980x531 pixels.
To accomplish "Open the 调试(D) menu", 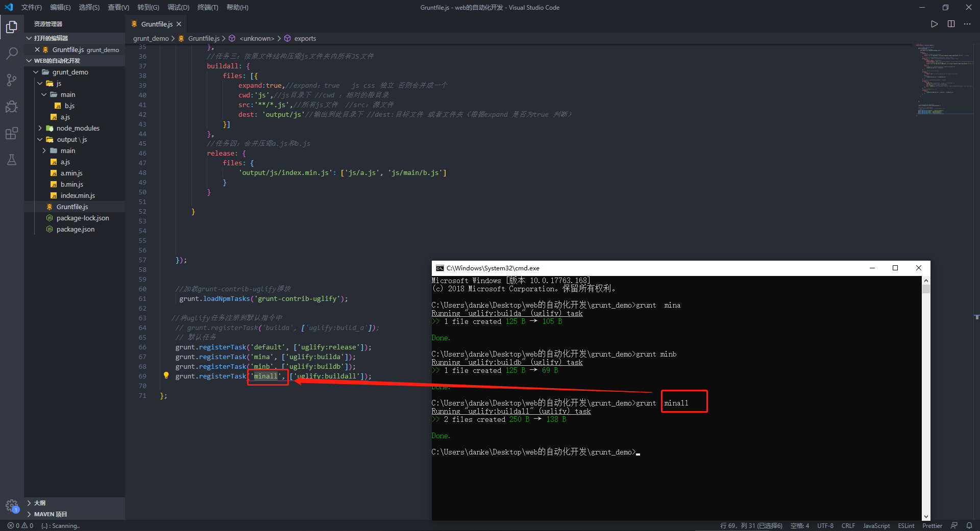I will 178,7.
